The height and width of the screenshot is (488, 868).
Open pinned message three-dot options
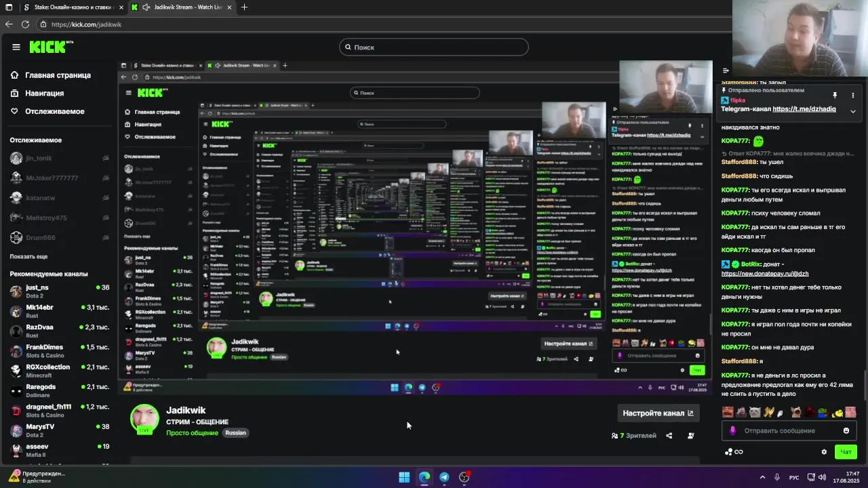tap(852, 95)
